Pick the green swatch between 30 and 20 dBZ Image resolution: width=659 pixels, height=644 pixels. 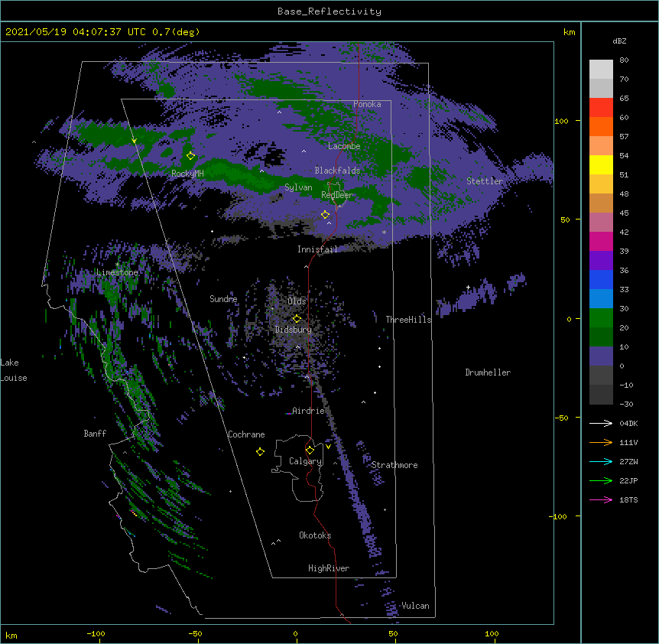click(x=601, y=318)
